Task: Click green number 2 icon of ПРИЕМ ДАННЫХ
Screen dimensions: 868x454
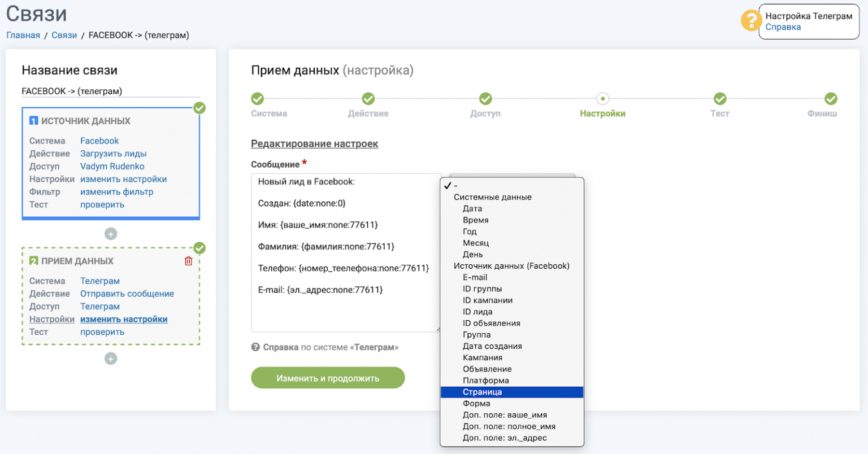Action: pos(33,261)
